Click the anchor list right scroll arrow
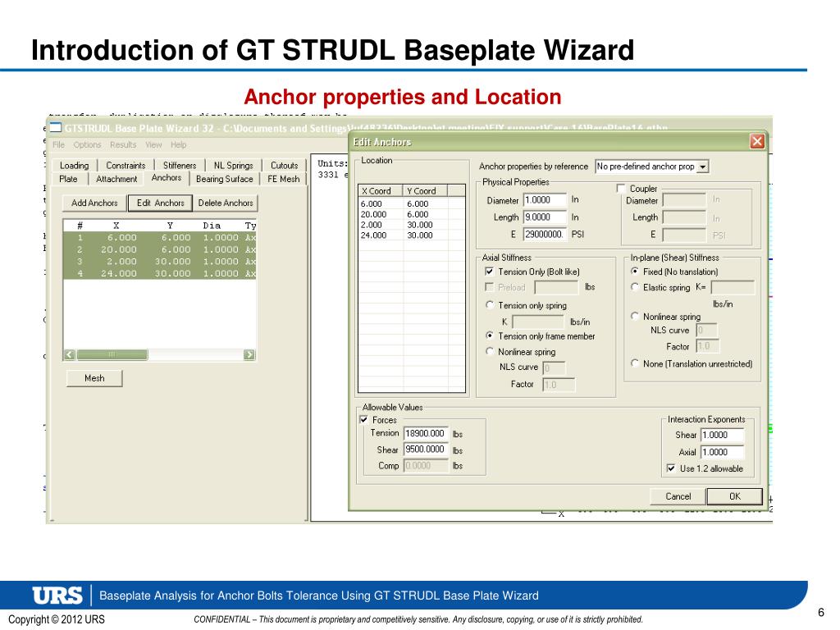 click(x=249, y=354)
